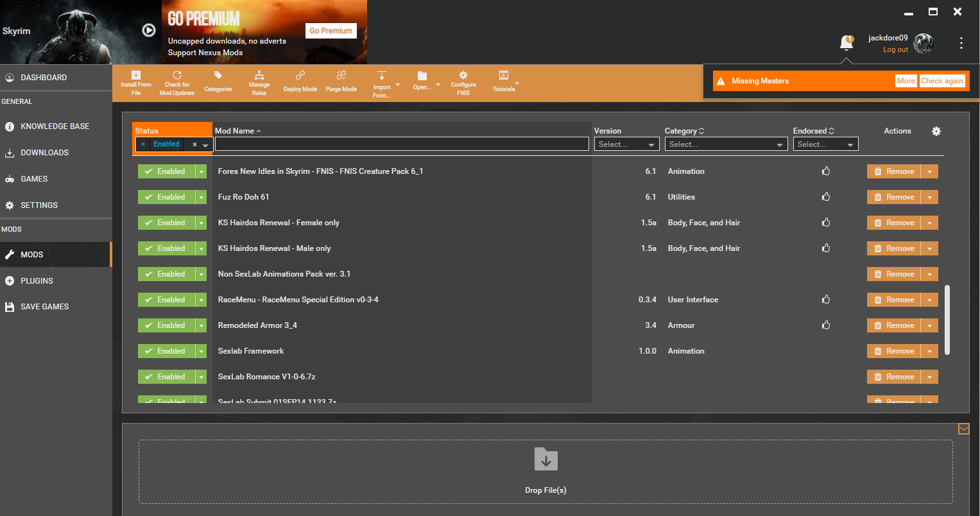Toggle Enabled for KS Hairdos Female only
980x516 pixels.
pos(167,223)
